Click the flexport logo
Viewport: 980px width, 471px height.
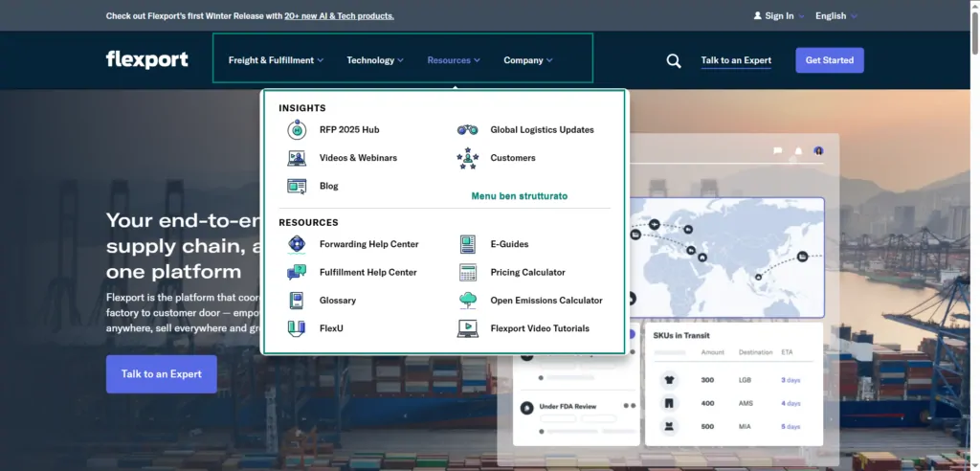(146, 60)
